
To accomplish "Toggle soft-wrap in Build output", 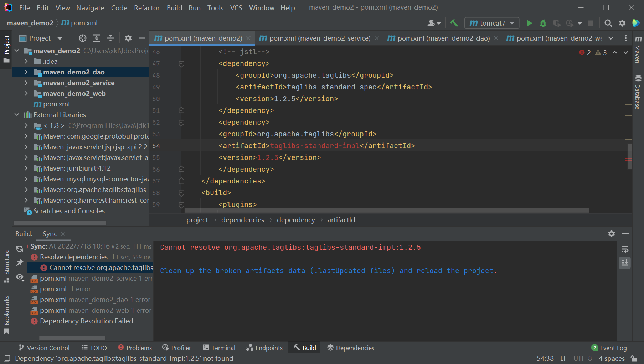I will tap(625, 249).
